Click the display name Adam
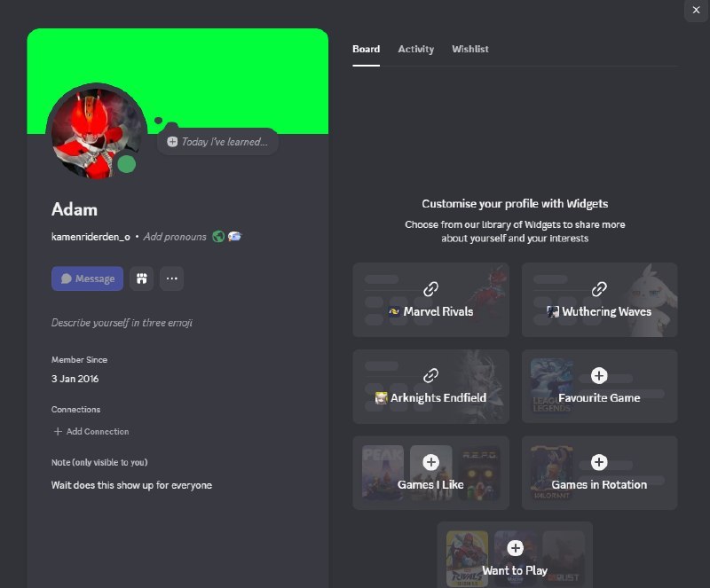710x588 pixels. click(75, 209)
